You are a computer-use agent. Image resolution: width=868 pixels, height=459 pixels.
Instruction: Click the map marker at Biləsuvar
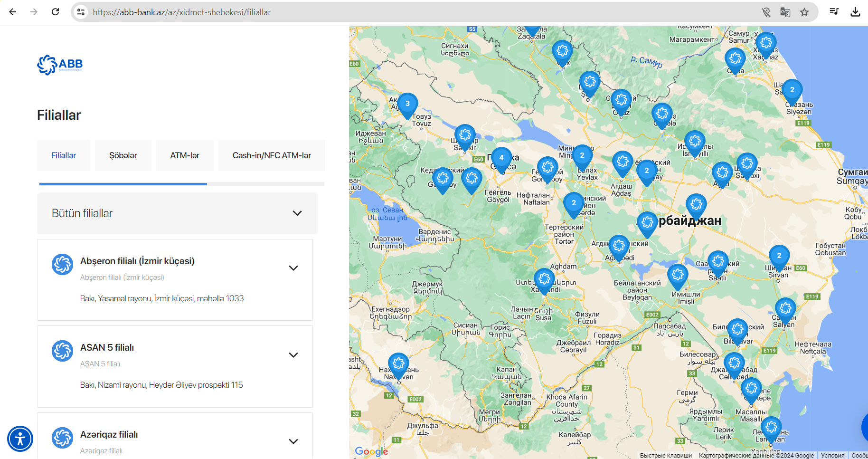point(738,331)
